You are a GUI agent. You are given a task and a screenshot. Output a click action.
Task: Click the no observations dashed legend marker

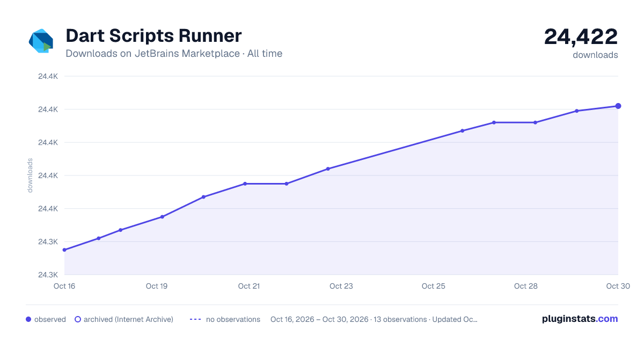[x=195, y=319]
